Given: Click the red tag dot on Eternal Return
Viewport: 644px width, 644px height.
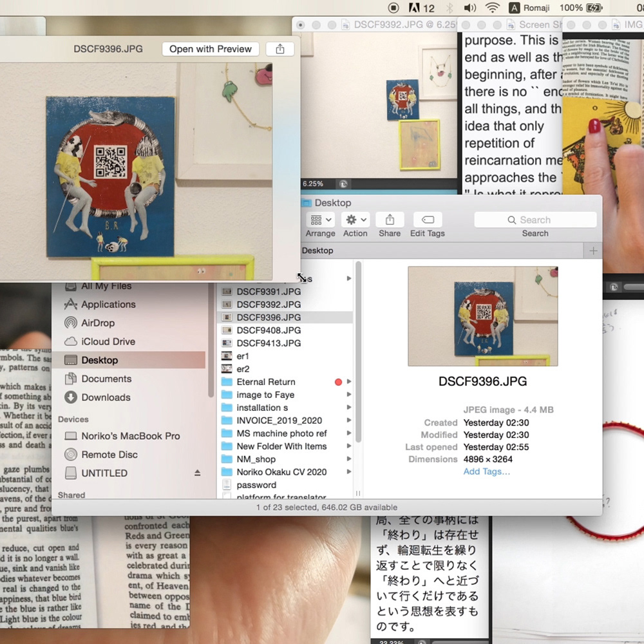Looking at the screenshot, I should pyautogui.click(x=339, y=382).
